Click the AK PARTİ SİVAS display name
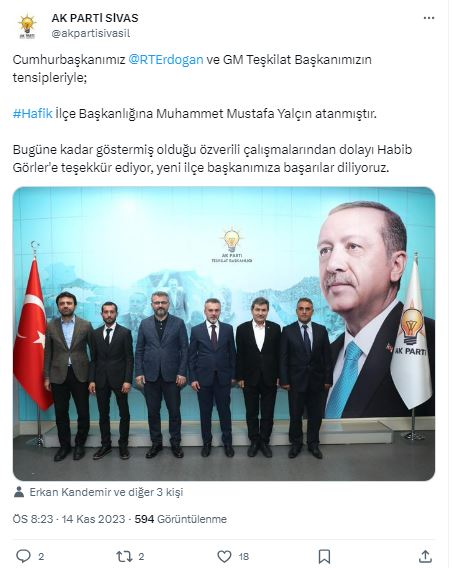 pos(95,18)
